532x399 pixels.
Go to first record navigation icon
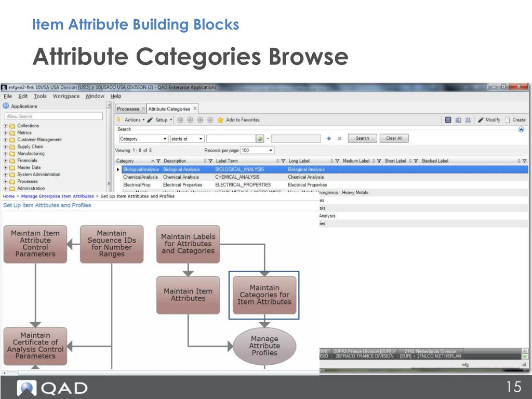click(180, 120)
